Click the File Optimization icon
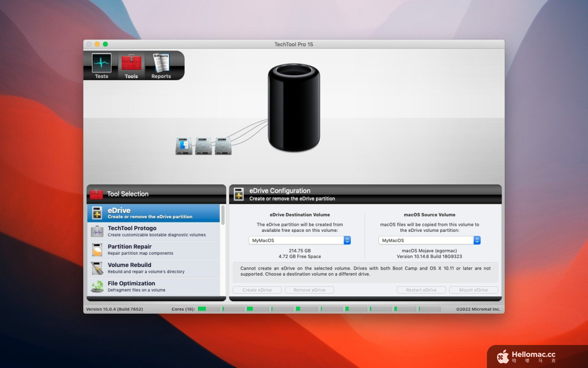The height and width of the screenshot is (368, 588). (x=97, y=287)
